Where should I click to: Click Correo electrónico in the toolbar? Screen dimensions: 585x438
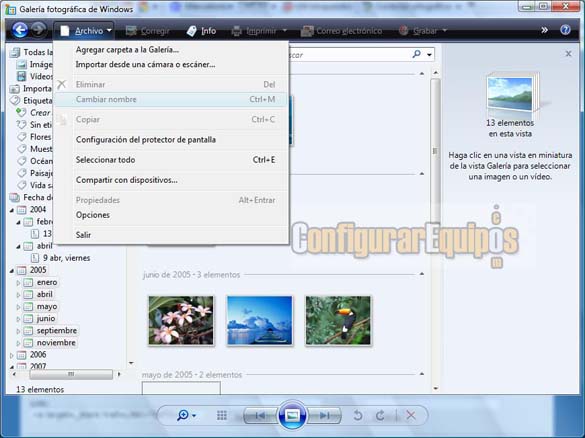click(x=341, y=31)
